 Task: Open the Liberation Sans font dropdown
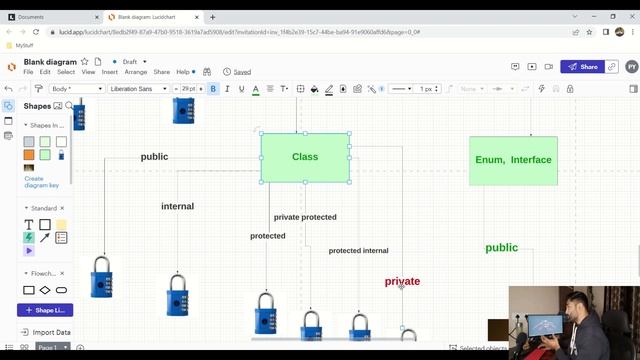click(x=138, y=89)
